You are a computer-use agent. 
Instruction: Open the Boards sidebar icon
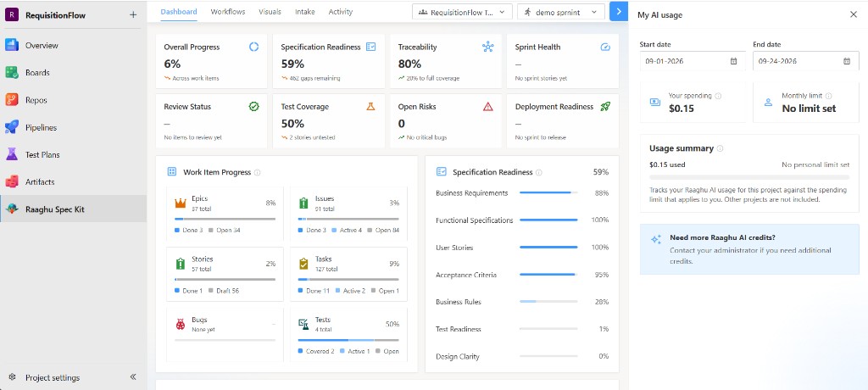pyautogui.click(x=12, y=73)
